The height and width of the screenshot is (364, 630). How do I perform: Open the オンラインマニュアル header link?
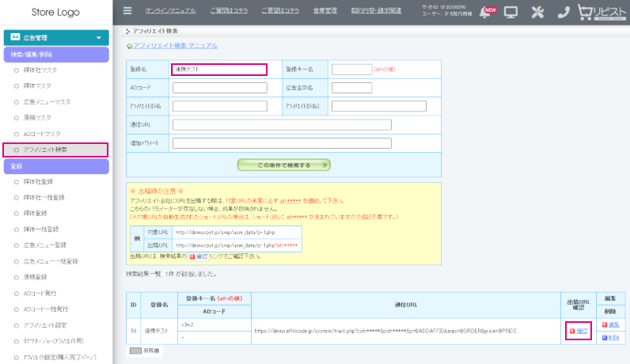(172, 11)
